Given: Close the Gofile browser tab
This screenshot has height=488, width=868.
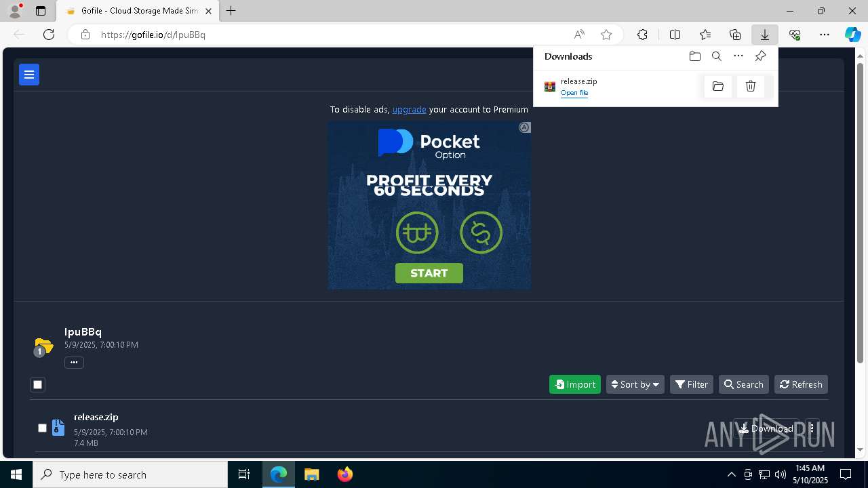Looking at the screenshot, I should pos(209,11).
